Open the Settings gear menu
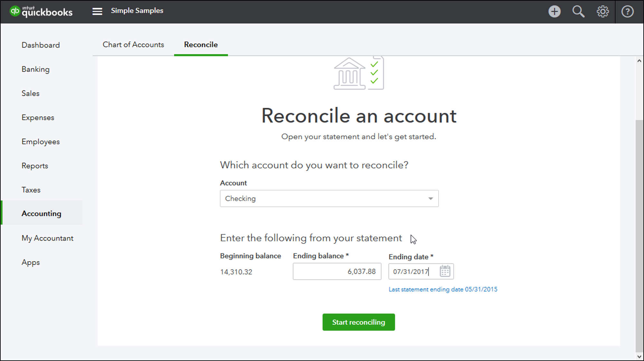This screenshot has height=361, width=644. pos(602,12)
